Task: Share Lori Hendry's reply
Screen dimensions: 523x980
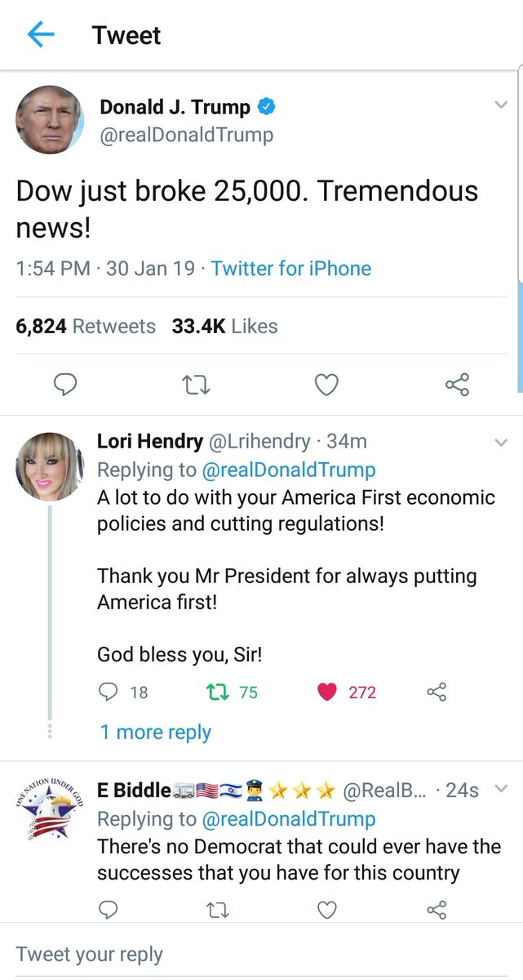Action: tap(437, 693)
